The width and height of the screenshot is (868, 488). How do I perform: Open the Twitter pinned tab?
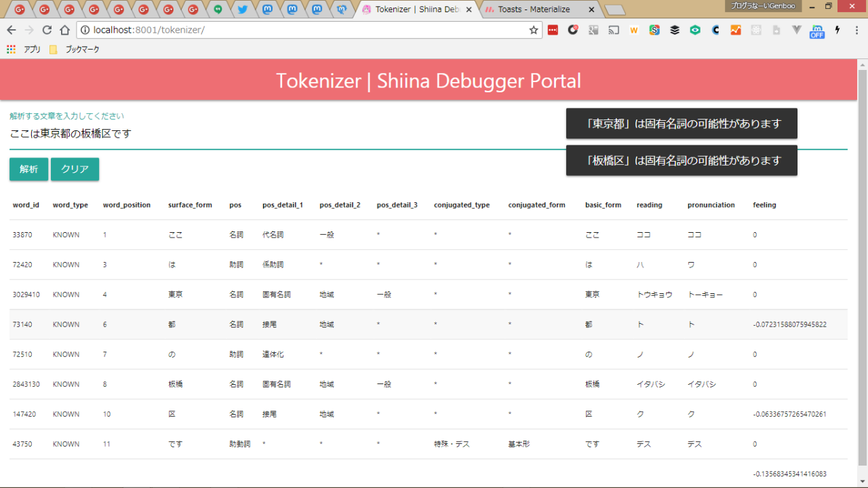[242, 10]
